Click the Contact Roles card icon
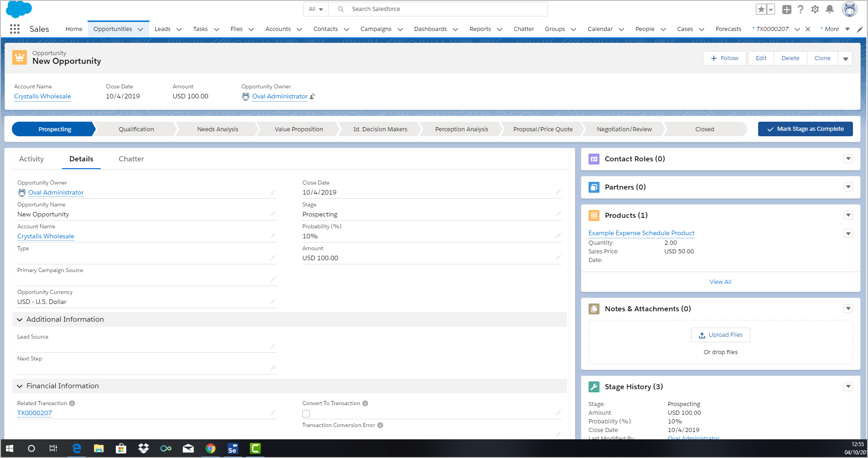The width and height of the screenshot is (868, 458). tap(594, 159)
